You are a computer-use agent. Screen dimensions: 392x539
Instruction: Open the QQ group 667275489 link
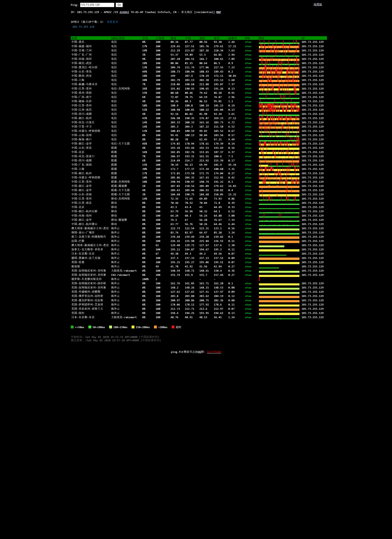pos(214,352)
